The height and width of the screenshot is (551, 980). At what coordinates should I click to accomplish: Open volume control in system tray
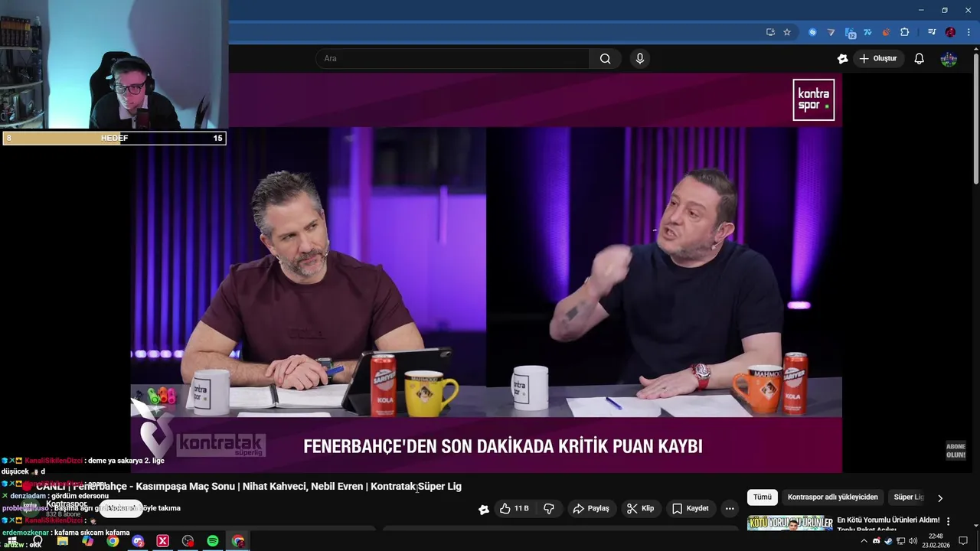pos(913,541)
